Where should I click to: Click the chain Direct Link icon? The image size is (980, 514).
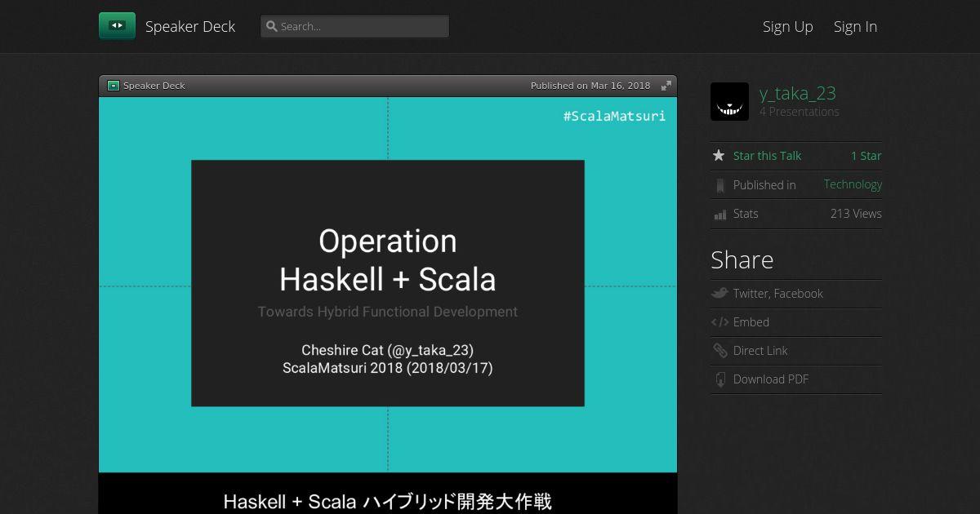(x=719, y=351)
